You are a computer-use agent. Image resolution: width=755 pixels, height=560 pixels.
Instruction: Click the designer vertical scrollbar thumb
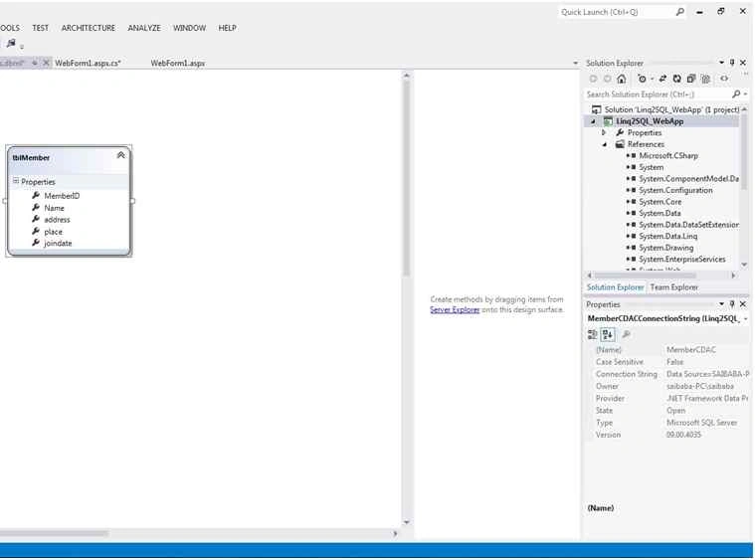click(407, 178)
